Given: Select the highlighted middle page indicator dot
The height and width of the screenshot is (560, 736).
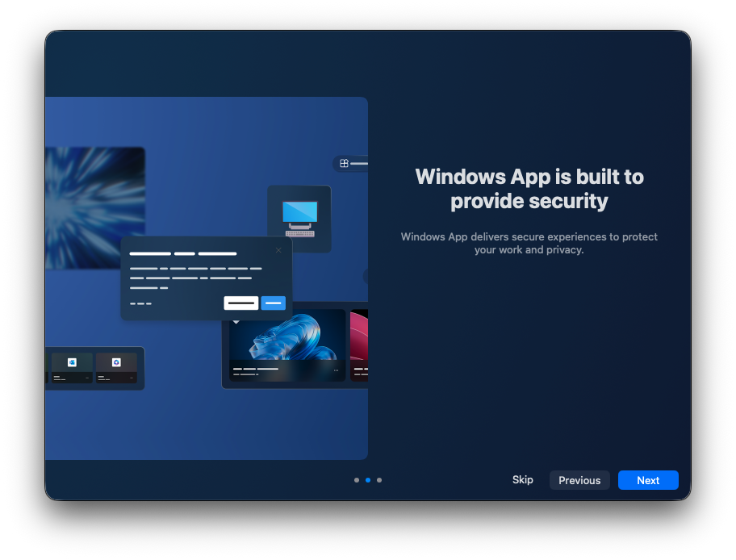Looking at the screenshot, I should pyautogui.click(x=368, y=480).
